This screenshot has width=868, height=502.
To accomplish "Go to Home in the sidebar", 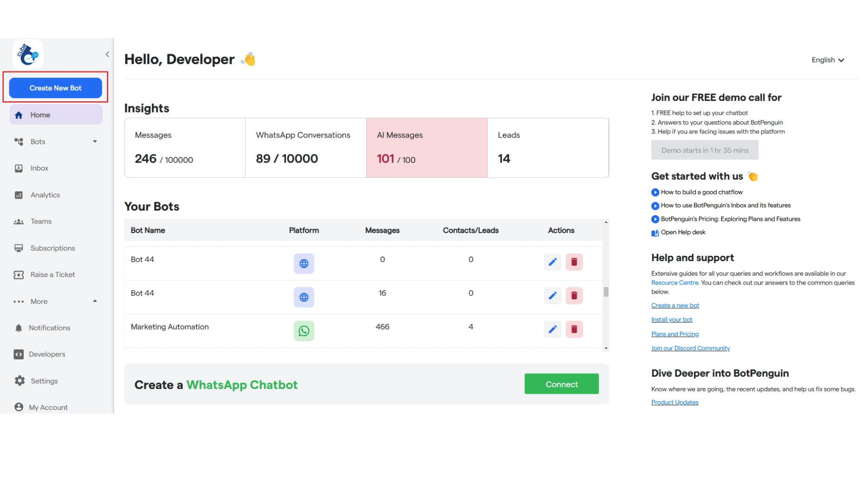I will 40,114.
